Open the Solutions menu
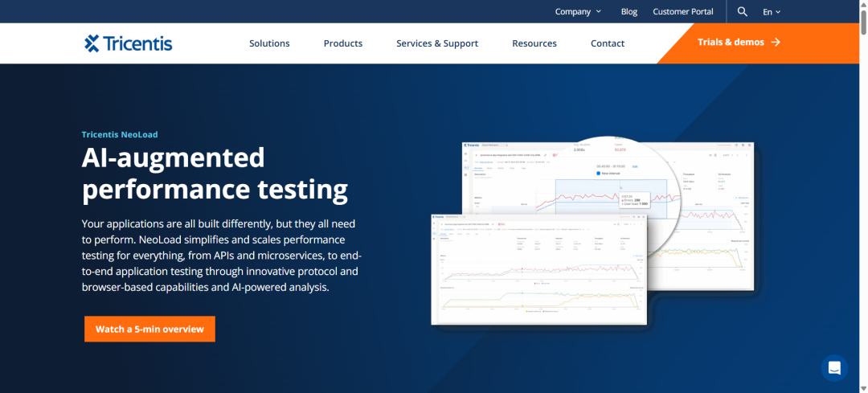 (x=269, y=43)
